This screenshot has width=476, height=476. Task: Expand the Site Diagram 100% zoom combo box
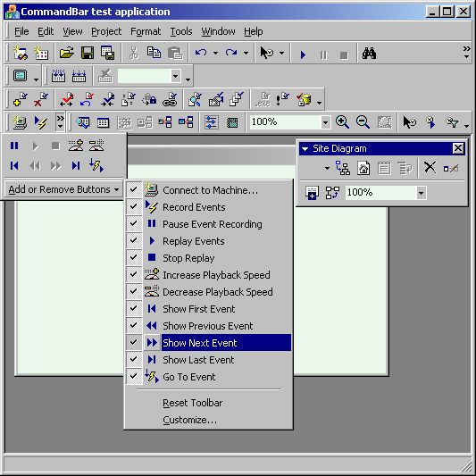click(421, 193)
